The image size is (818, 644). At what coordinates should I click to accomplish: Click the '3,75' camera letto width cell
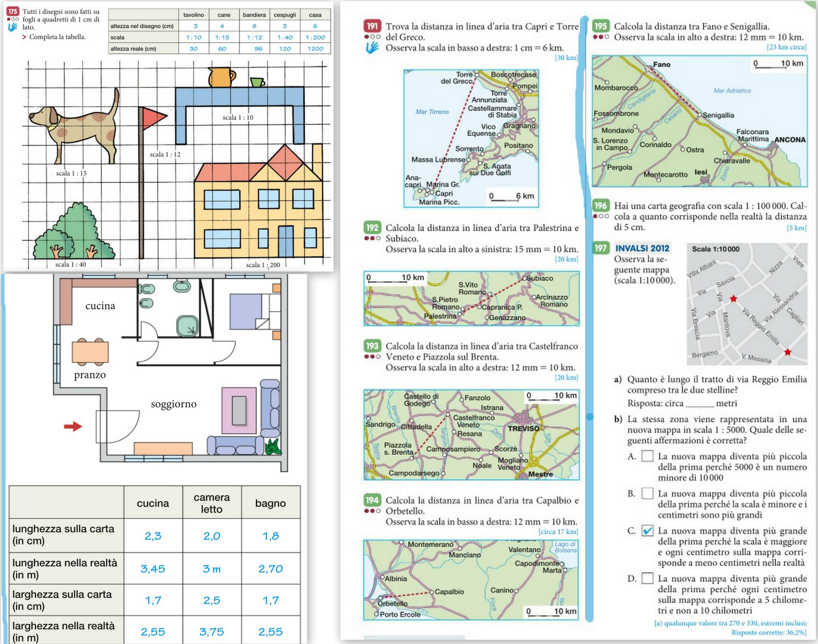pyautogui.click(x=212, y=632)
